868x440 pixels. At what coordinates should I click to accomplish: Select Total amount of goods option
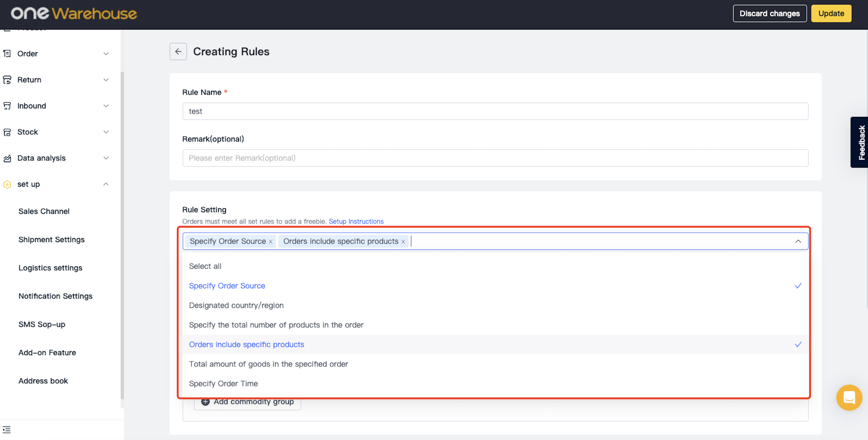pyautogui.click(x=495, y=364)
